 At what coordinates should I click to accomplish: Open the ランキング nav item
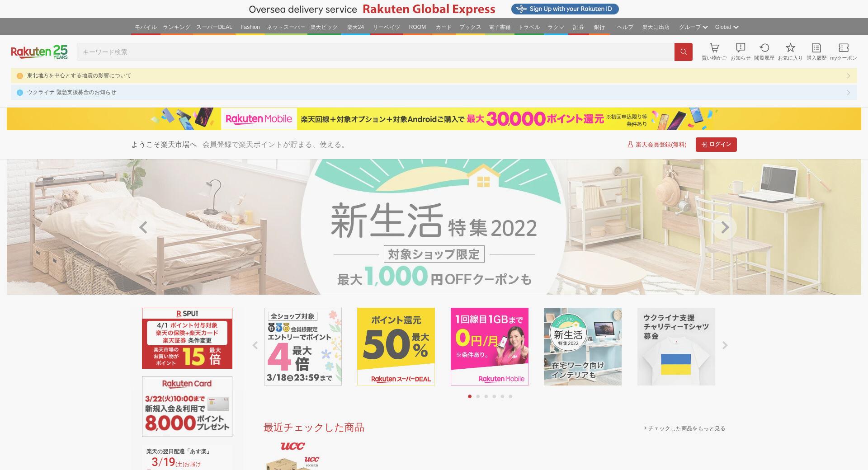click(x=176, y=27)
